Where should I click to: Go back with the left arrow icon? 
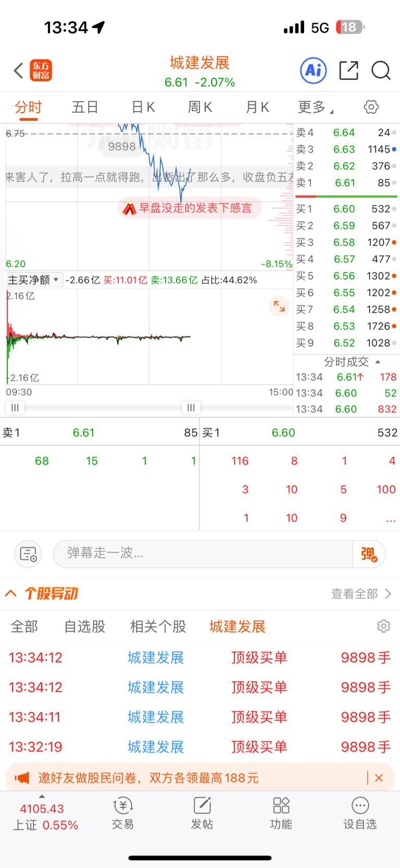point(18,70)
